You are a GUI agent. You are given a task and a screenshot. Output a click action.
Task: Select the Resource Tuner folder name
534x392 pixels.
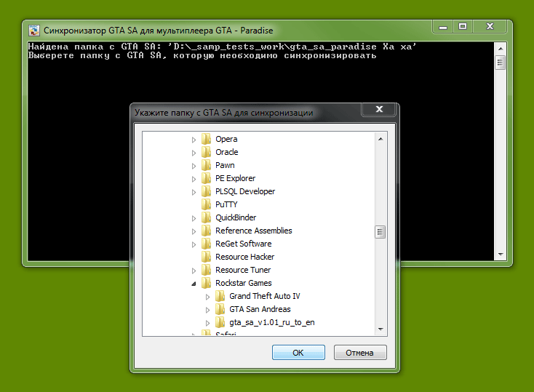pos(243,270)
